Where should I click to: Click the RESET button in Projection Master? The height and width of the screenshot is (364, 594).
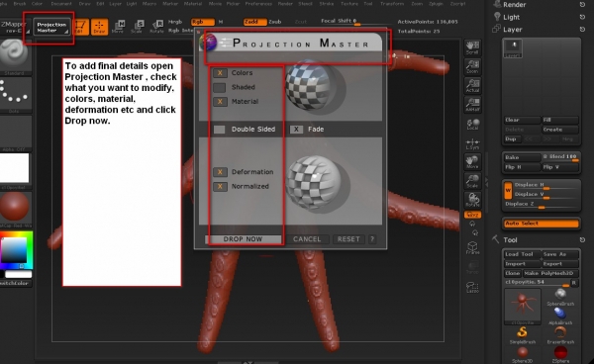pos(348,239)
